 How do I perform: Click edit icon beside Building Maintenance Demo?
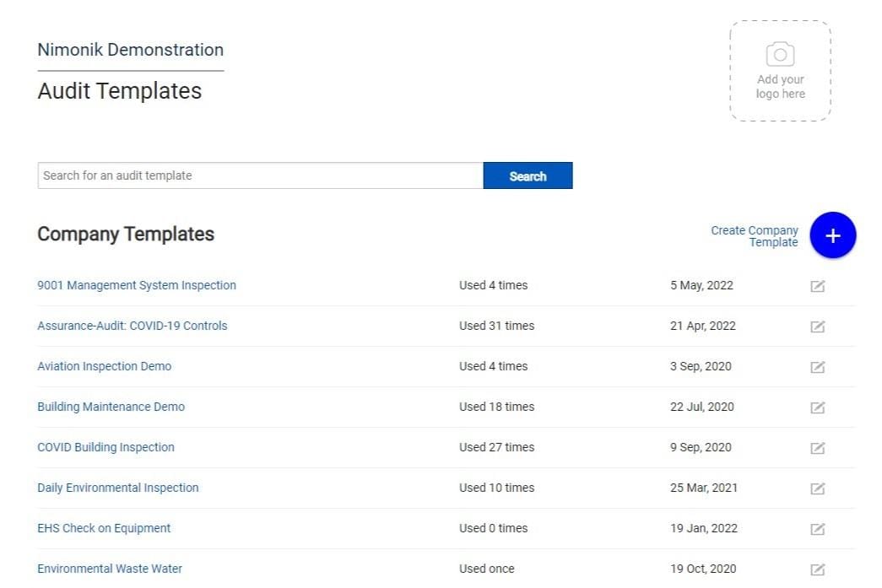(817, 407)
